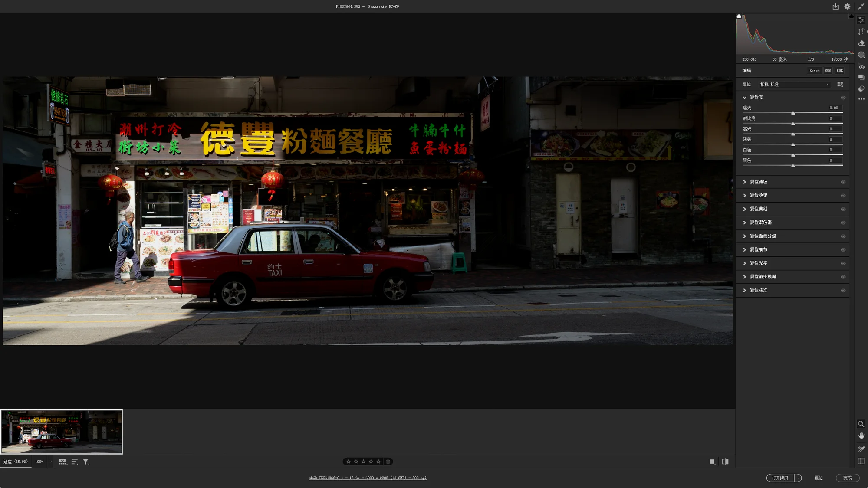Toggle visibility of 复位颜色 panel
Screen dimensions: 868x488
point(843,182)
